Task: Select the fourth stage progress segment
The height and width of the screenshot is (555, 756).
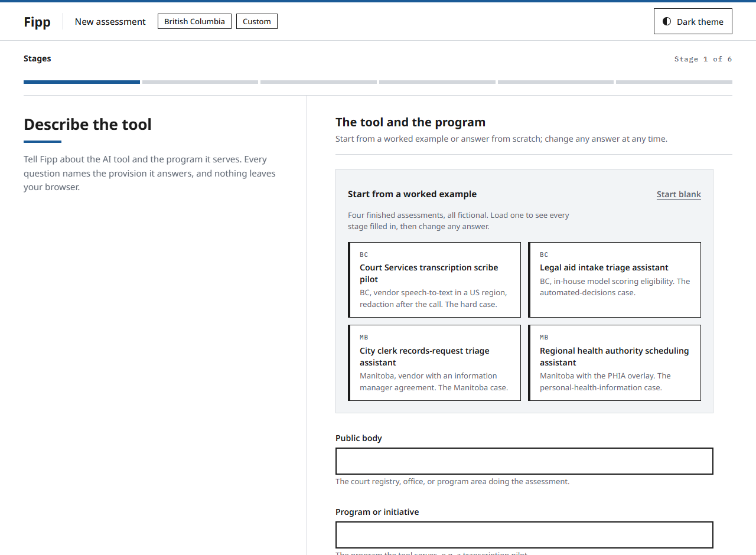Action: tap(437, 82)
